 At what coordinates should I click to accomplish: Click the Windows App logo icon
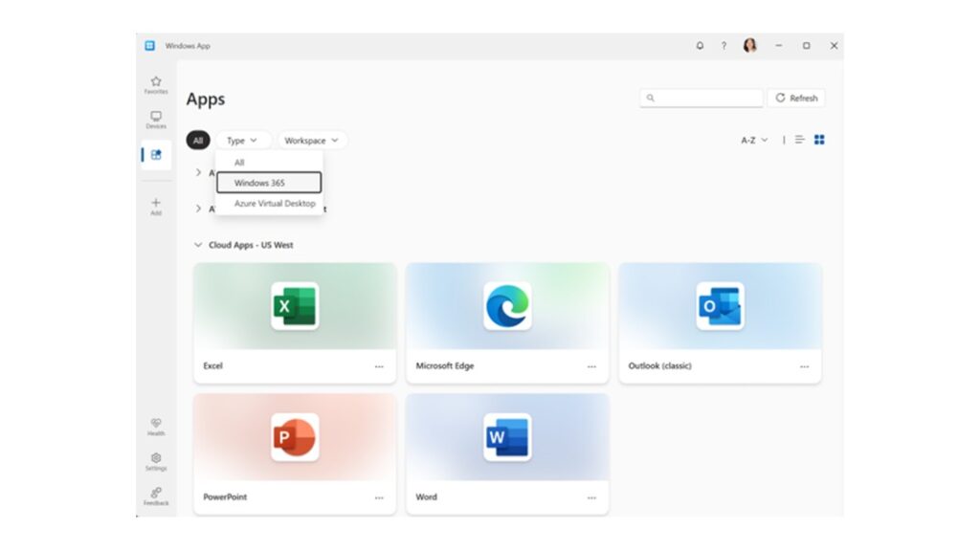[x=150, y=46]
